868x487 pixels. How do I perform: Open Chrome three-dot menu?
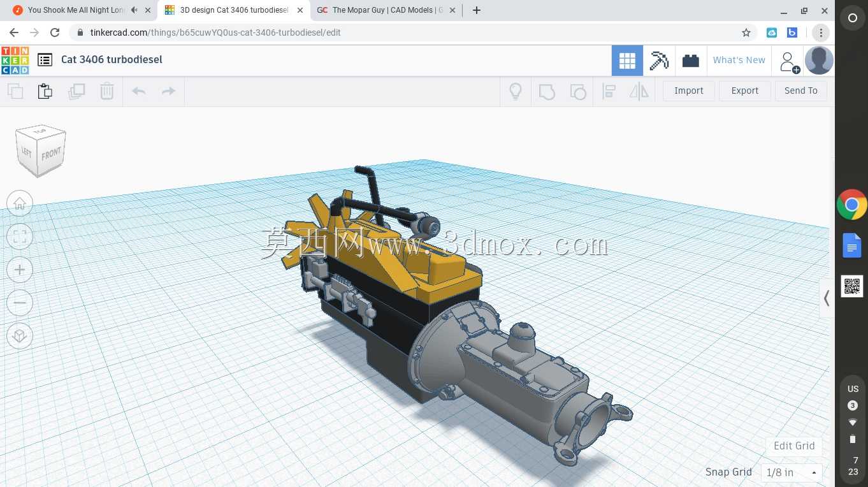(x=821, y=33)
